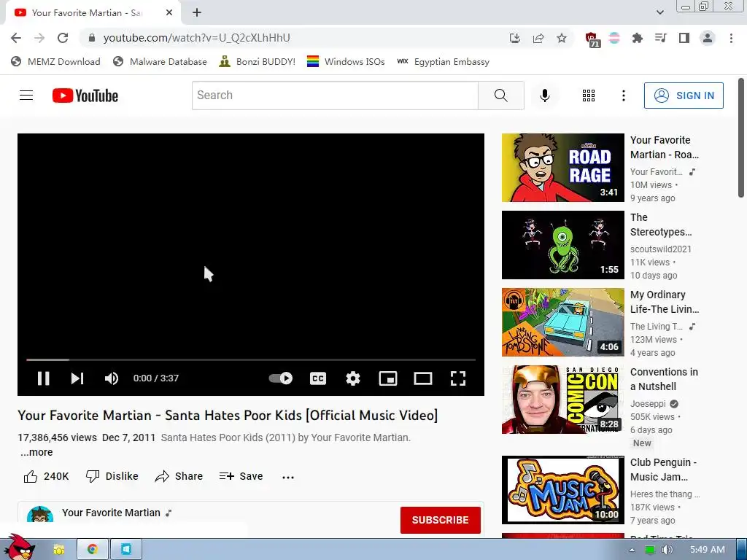This screenshot has height=560, width=747.
Task: Open the striped flag extension icon
Action: tap(614, 38)
